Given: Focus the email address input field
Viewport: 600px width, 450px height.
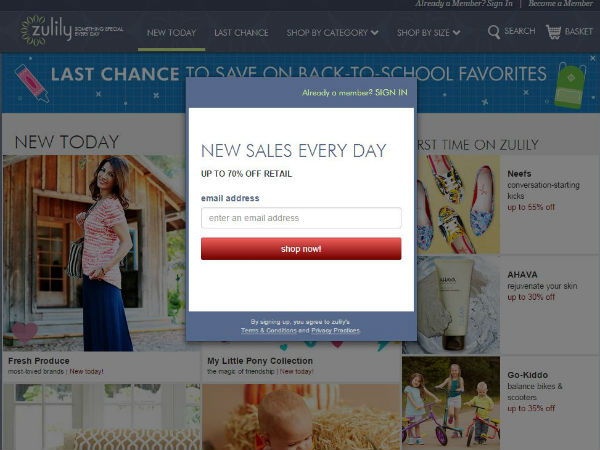Looking at the screenshot, I should tap(301, 218).
